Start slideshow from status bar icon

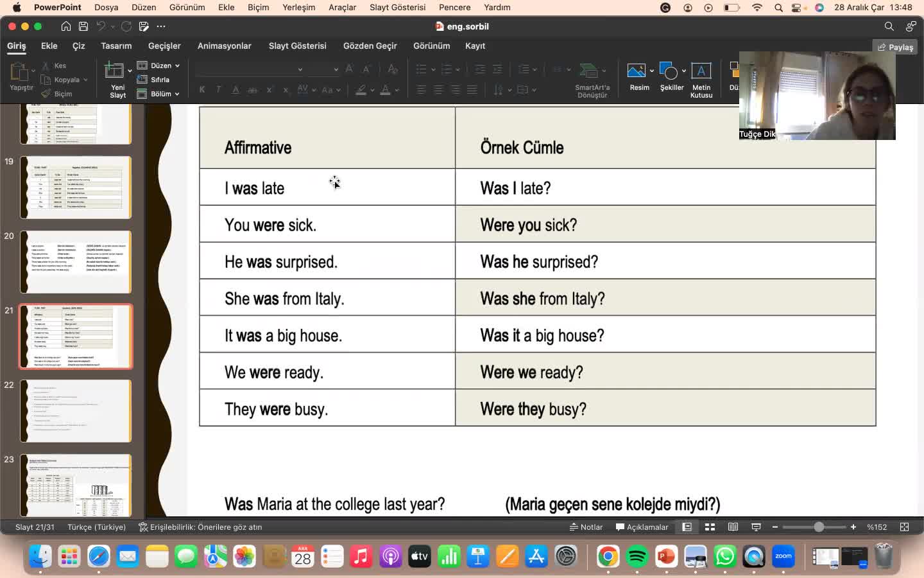click(756, 527)
